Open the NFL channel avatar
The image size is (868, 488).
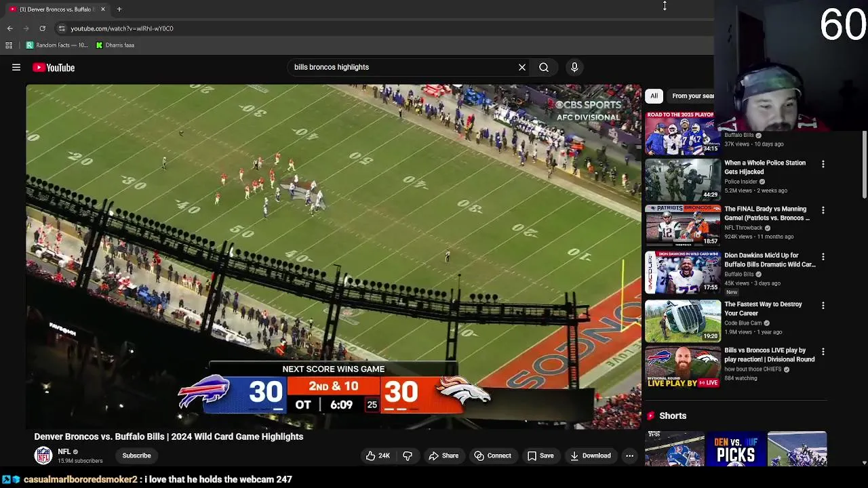coord(43,455)
